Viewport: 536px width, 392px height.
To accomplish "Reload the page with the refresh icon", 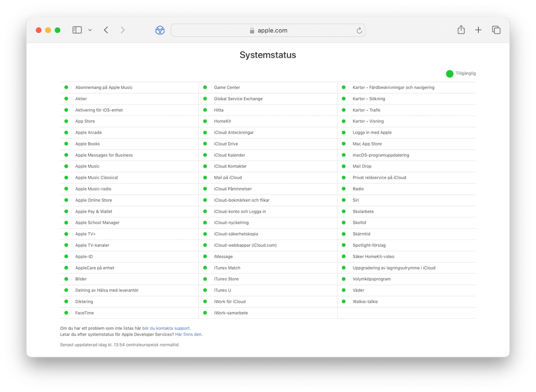I will coord(359,30).
